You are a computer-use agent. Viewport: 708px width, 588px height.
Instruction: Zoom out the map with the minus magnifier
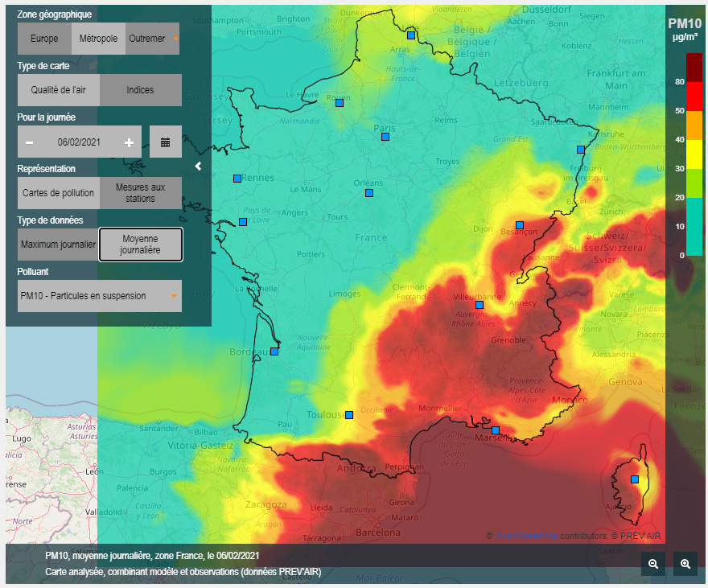pos(653,564)
